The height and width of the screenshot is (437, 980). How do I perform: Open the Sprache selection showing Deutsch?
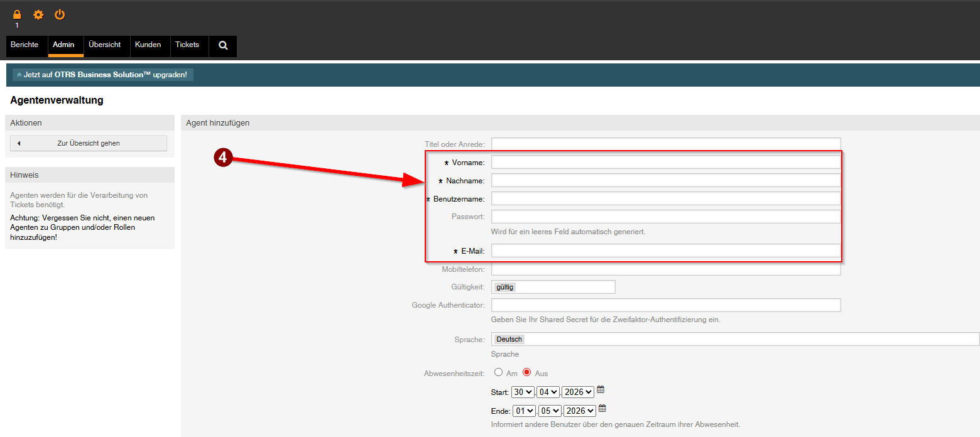pyautogui.click(x=736, y=339)
